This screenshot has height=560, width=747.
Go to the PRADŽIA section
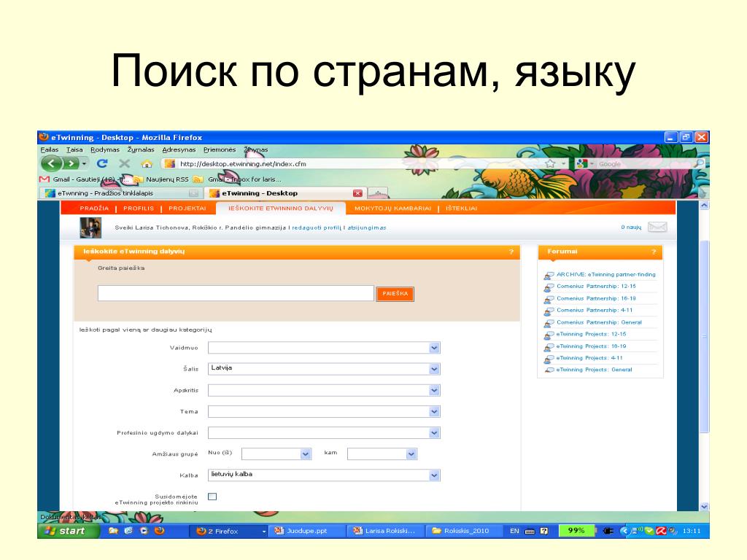94,208
